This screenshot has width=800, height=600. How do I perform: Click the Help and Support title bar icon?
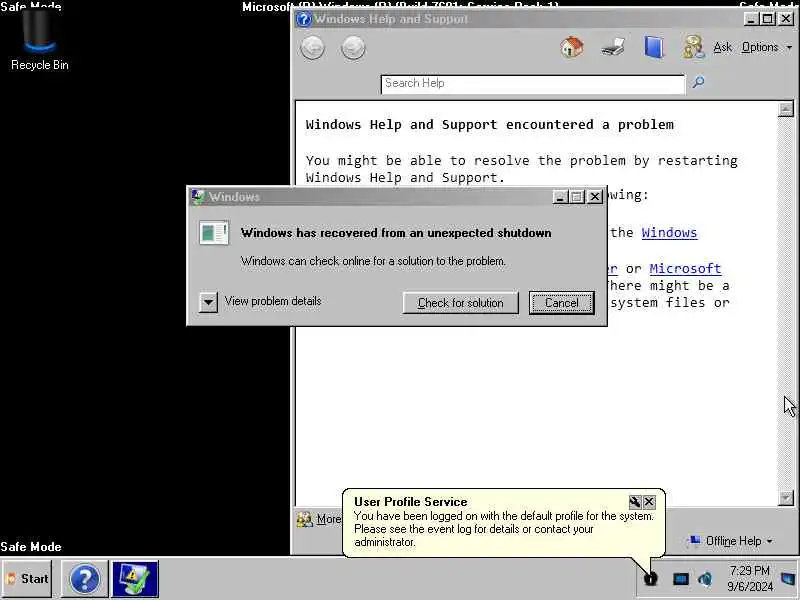pos(304,19)
